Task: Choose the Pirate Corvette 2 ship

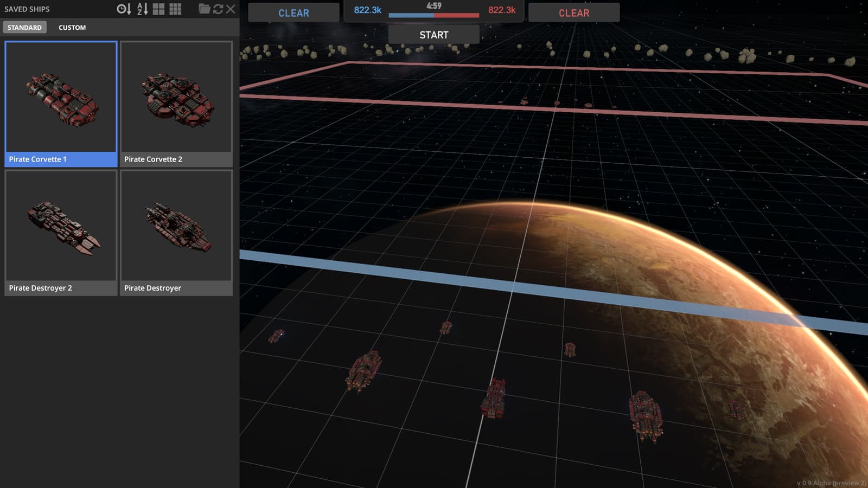Action: point(176,104)
